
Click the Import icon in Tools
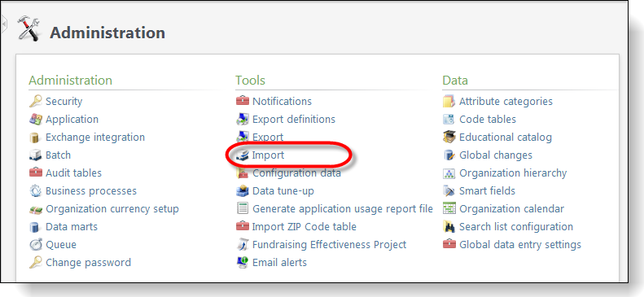243,155
